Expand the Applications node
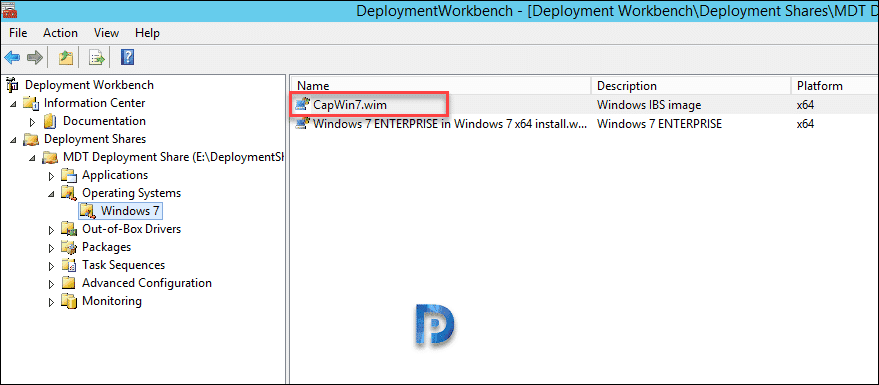Screen dimensions: 879x385 (x=52, y=175)
